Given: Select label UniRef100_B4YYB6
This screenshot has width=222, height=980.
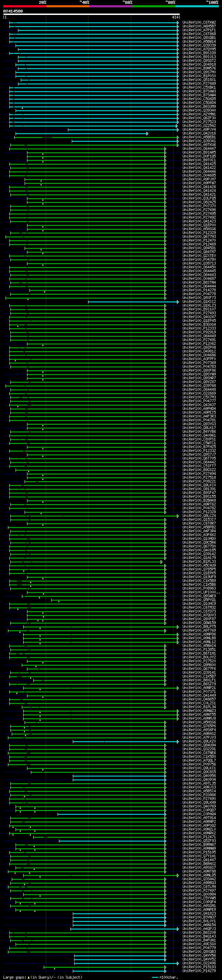Looking at the screenshot, I should pos(199,431).
